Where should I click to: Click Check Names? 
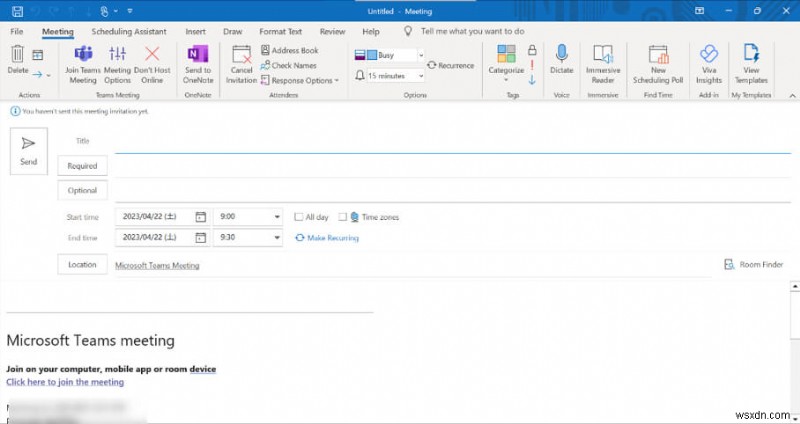[288, 65]
